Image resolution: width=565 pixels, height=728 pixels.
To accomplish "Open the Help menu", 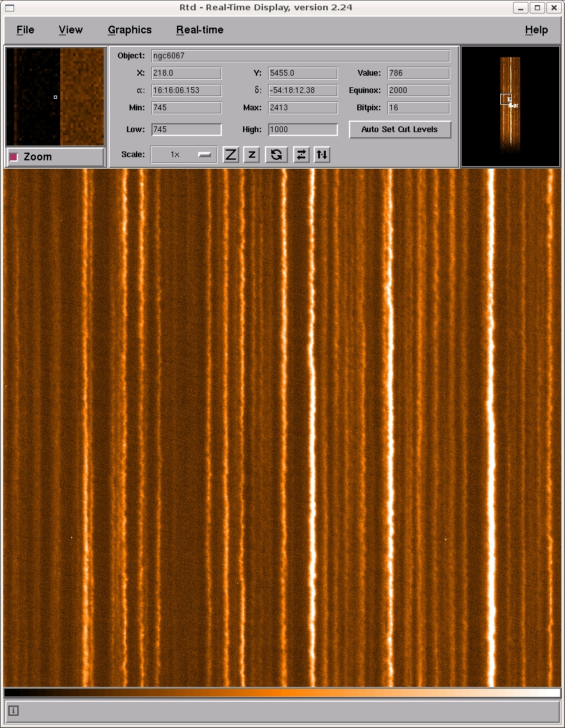I will [536, 30].
